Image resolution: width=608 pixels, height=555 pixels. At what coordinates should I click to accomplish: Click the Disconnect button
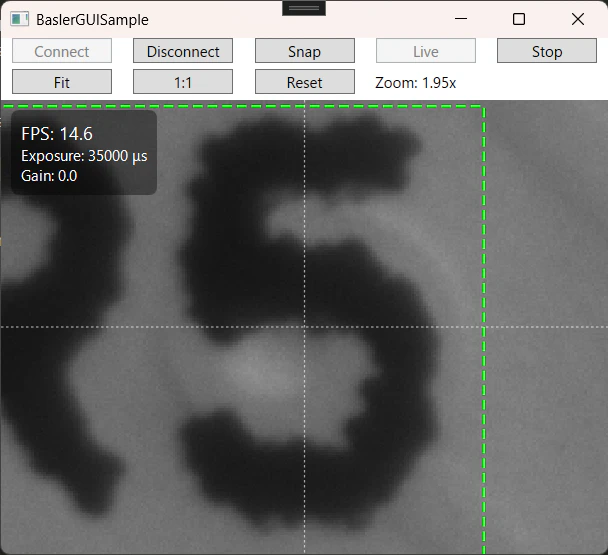tap(183, 50)
